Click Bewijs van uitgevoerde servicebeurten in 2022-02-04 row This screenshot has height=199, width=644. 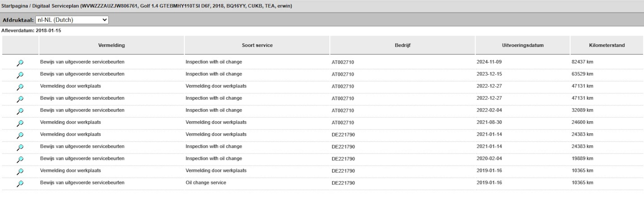tap(82, 110)
